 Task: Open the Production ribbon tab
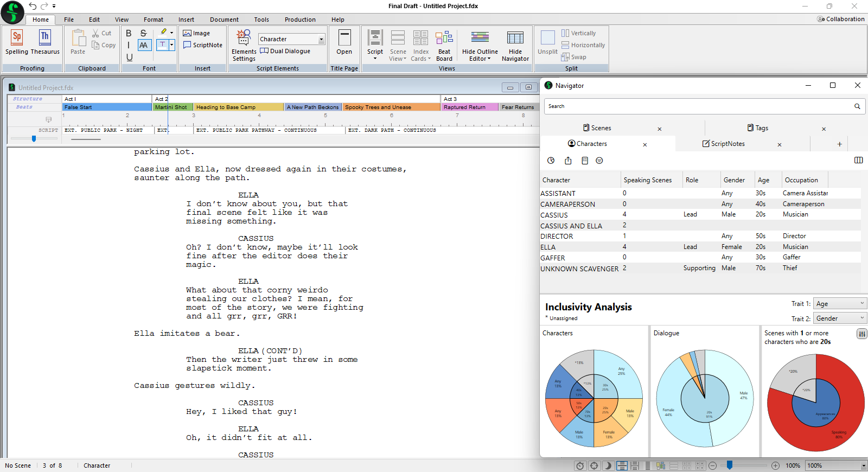tap(300, 20)
